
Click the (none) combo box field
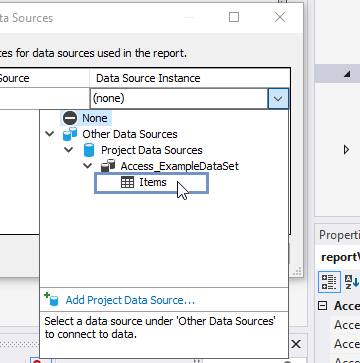179,98
